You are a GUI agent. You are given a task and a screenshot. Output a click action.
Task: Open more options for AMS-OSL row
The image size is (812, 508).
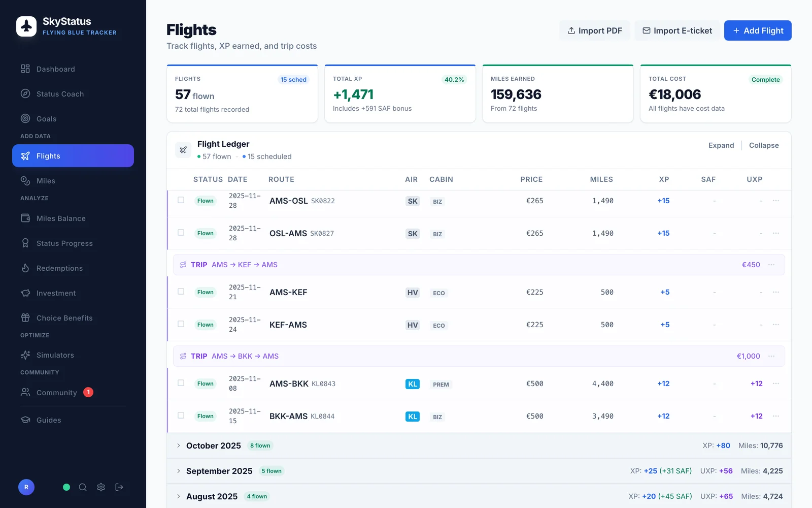[x=776, y=201]
